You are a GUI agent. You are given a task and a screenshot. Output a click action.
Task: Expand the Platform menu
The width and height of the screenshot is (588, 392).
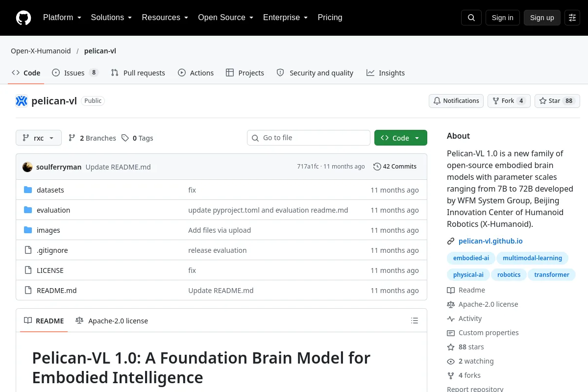point(62,18)
